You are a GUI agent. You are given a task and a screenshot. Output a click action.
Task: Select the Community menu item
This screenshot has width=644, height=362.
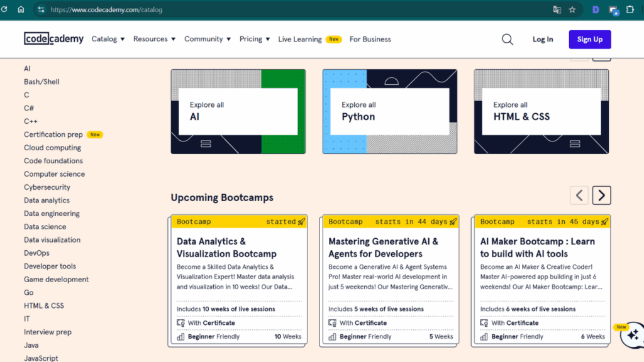point(208,38)
